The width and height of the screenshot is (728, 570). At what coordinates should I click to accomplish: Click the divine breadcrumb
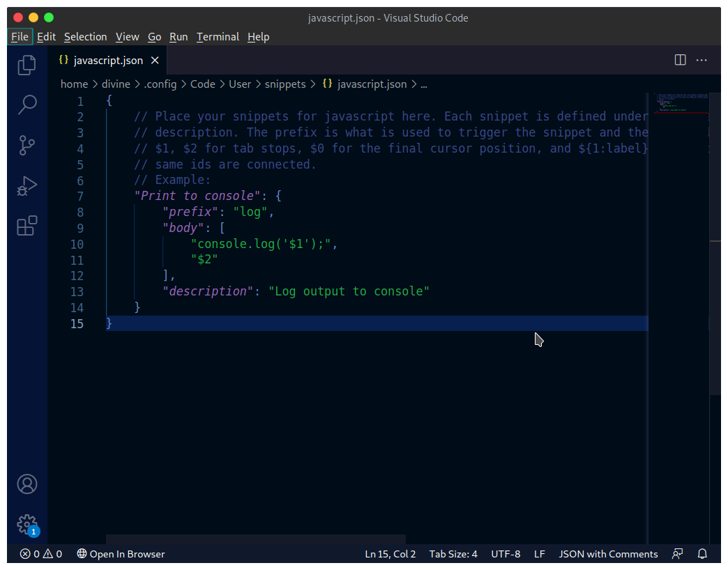point(116,84)
